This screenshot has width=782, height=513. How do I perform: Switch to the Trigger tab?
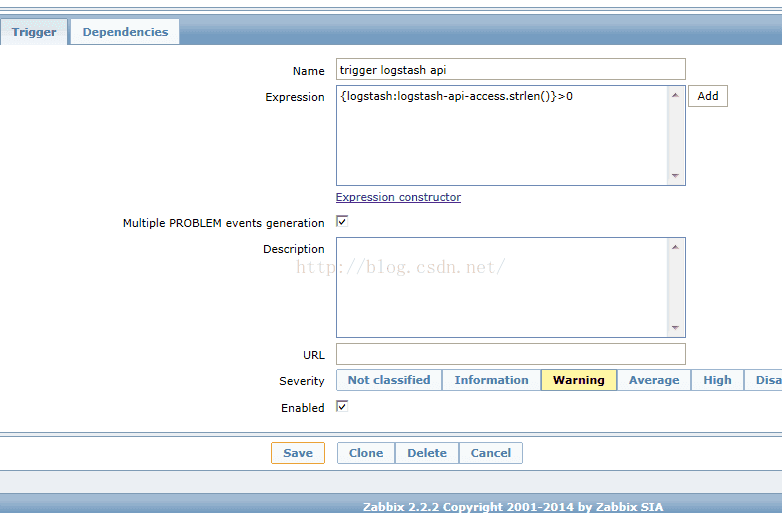tap(33, 32)
